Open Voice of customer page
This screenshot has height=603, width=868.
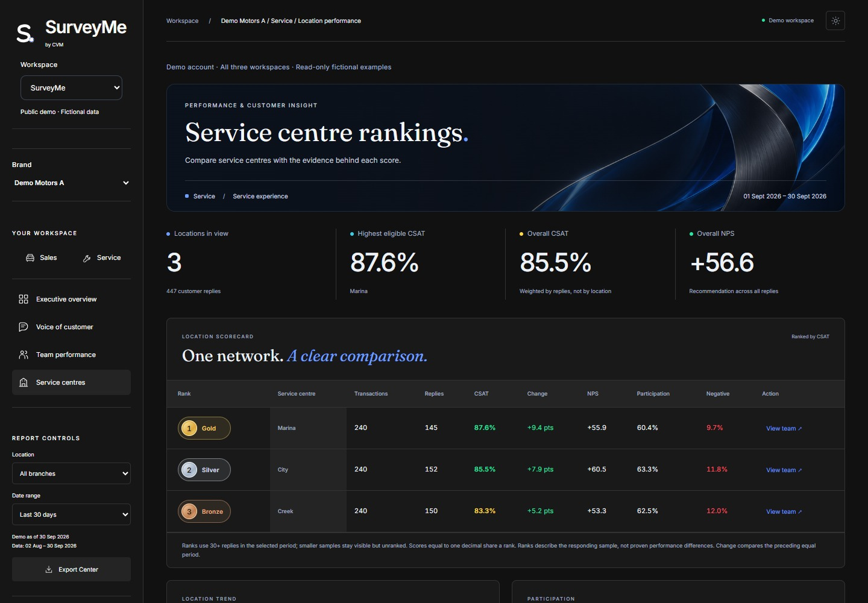tap(71, 327)
